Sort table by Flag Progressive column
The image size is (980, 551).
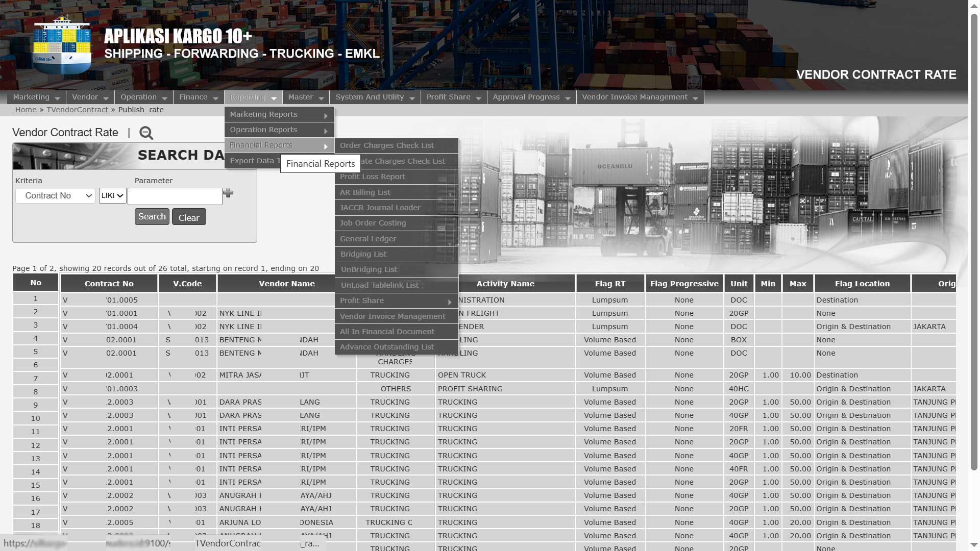coord(684,284)
